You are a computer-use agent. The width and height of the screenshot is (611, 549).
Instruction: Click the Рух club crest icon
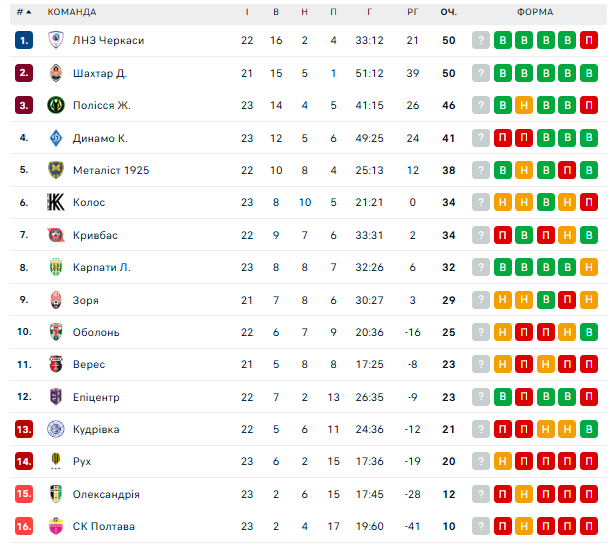coord(56,461)
